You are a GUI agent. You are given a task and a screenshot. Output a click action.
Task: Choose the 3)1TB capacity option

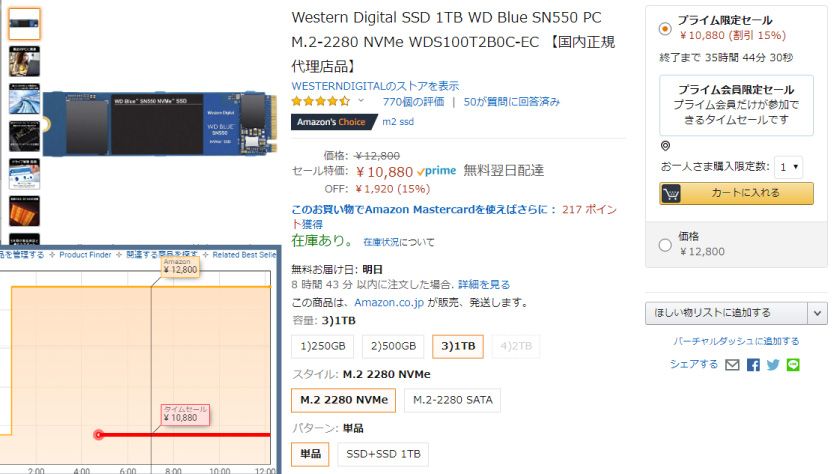point(458,346)
